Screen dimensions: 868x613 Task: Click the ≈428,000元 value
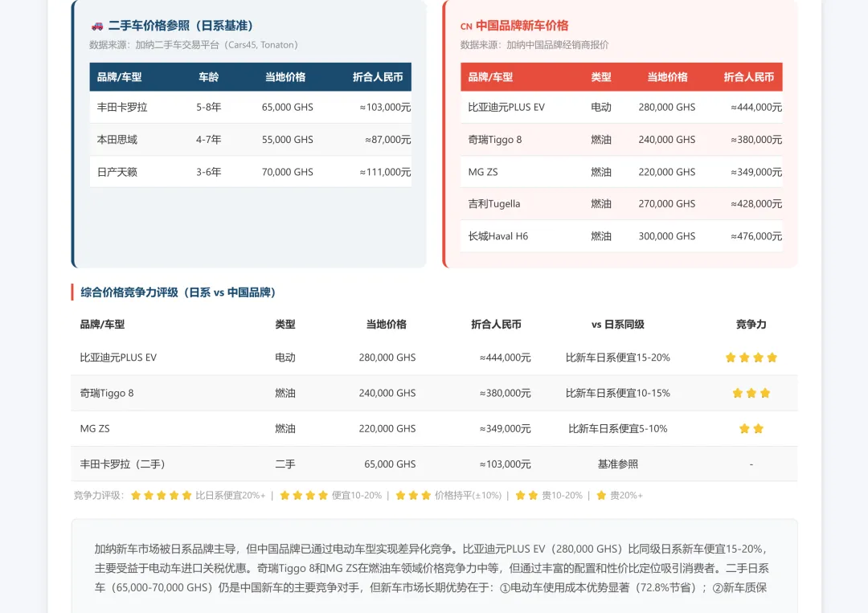tap(756, 203)
